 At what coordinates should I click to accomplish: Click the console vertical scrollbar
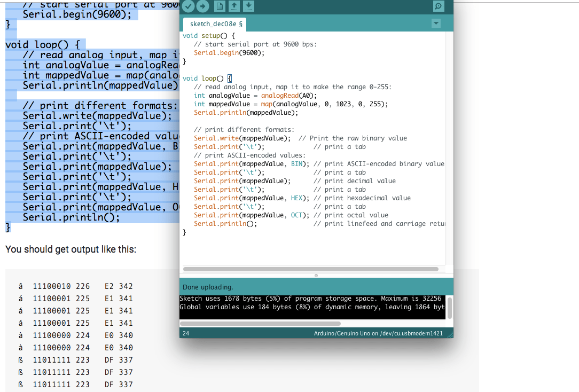coord(449,307)
